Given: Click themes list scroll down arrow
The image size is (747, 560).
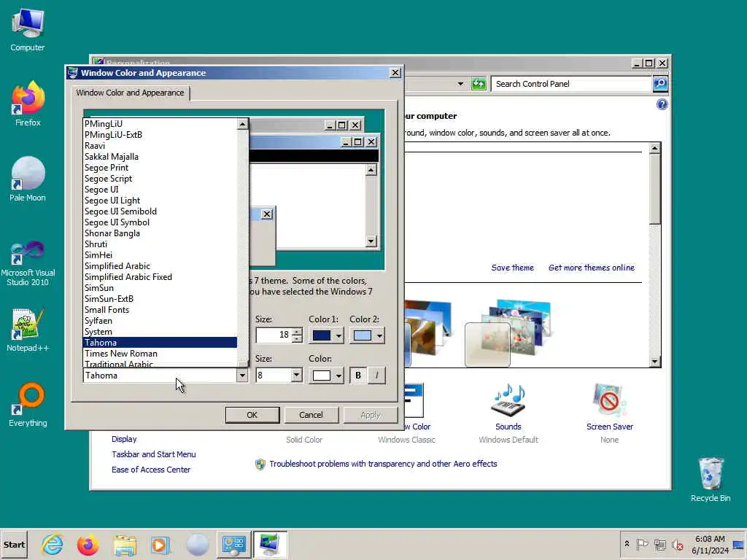Looking at the screenshot, I should tap(654, 362).
